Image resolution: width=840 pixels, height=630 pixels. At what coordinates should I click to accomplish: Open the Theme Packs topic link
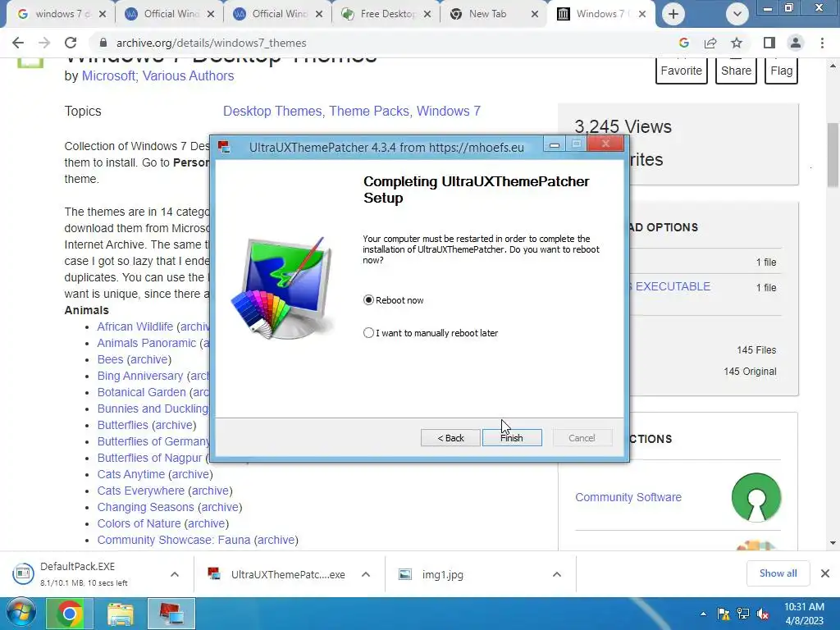click(369, 111)
